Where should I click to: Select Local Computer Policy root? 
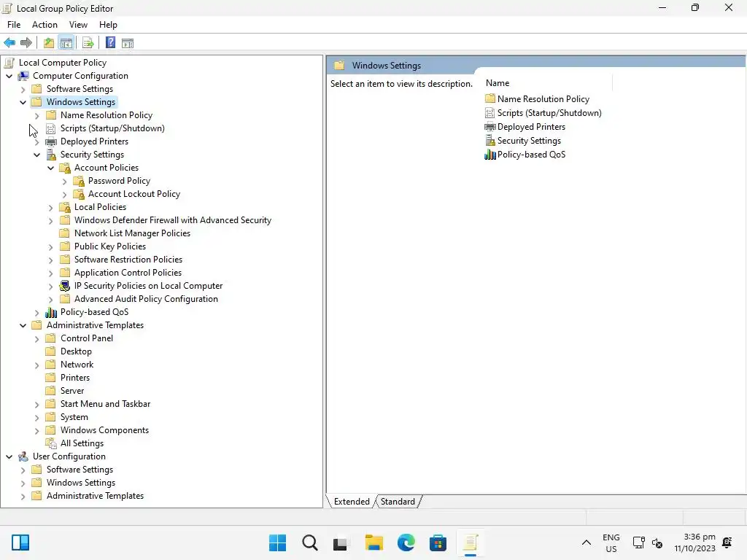63,63
